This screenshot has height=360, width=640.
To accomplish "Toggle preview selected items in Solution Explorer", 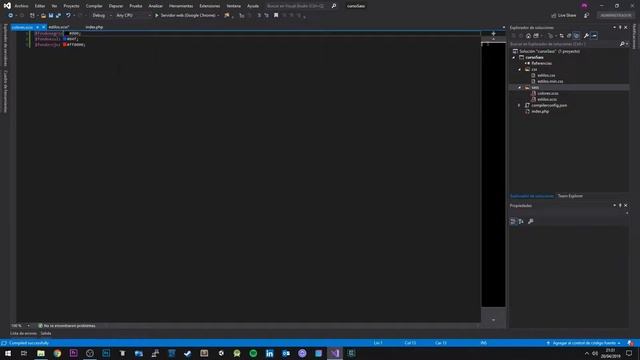I will pyautogui.click(x=594, y=36).
